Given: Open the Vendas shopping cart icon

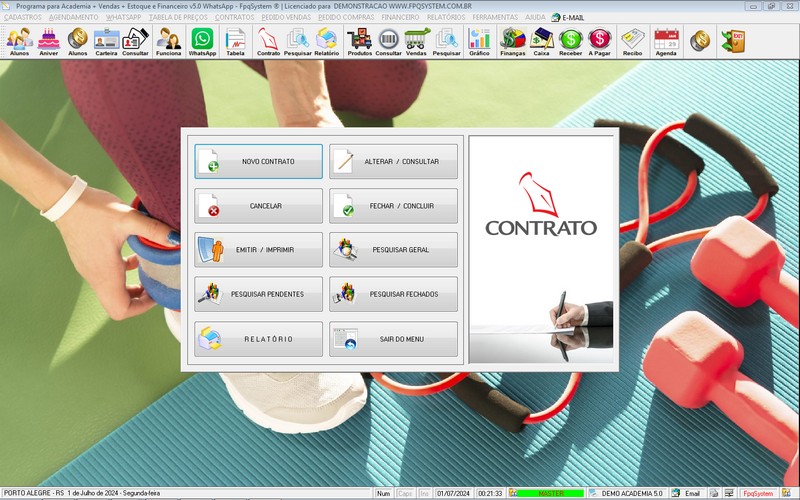Looking at the screenshot, I should pos(416,41).
